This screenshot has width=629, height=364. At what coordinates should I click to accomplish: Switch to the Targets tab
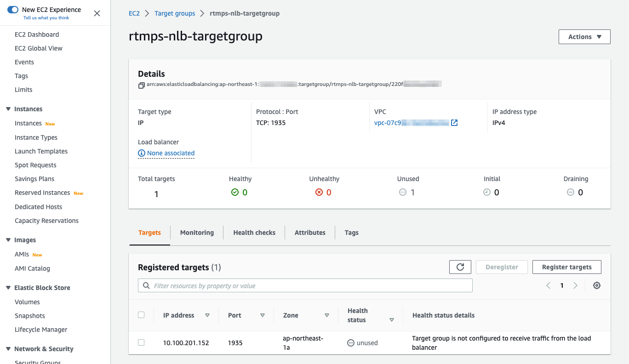pos(149,233)
